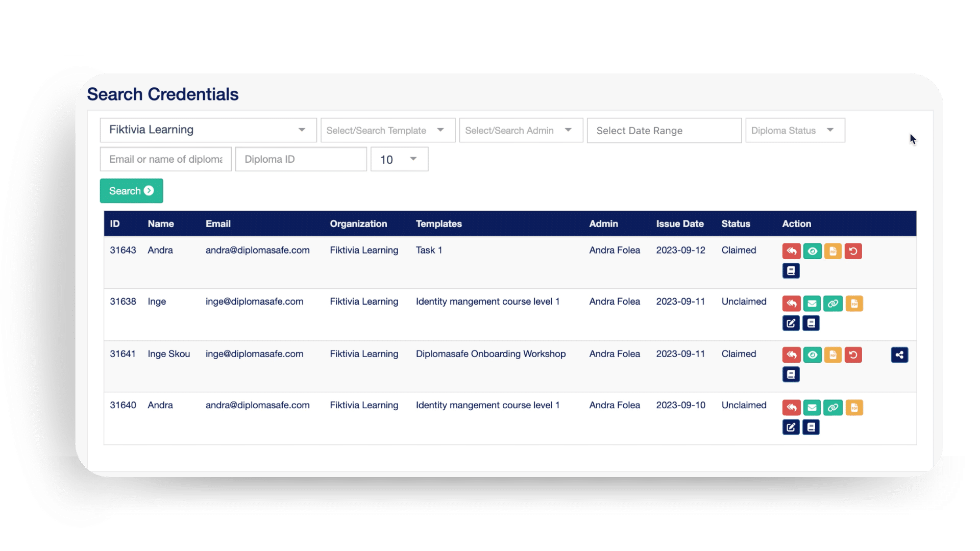Open the edit icon on credential 31640

[791, 427]
